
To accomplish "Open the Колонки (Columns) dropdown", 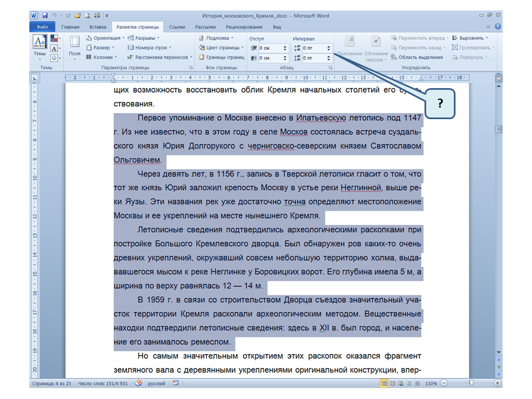I will 101,57.
